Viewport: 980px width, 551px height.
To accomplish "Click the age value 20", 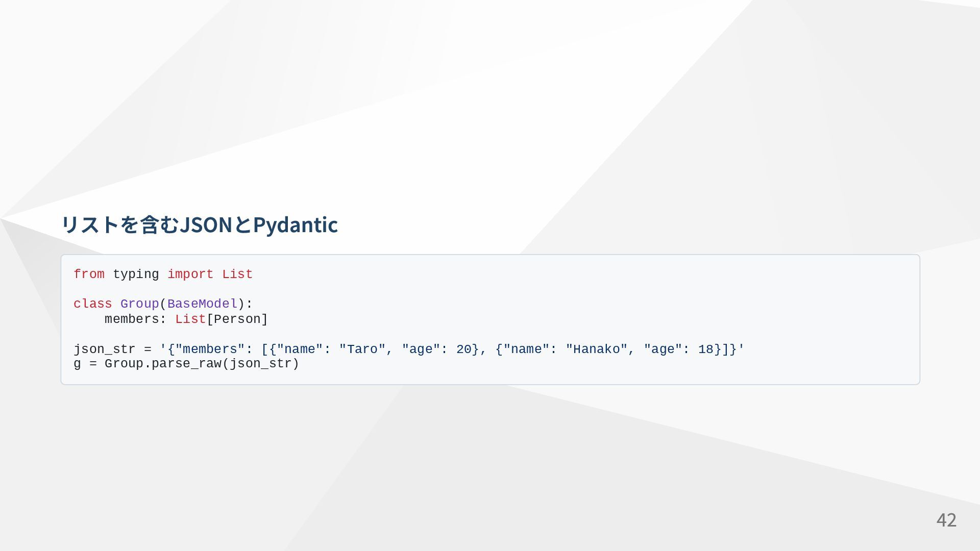I will pyautogui.click(x=464, y=349).
